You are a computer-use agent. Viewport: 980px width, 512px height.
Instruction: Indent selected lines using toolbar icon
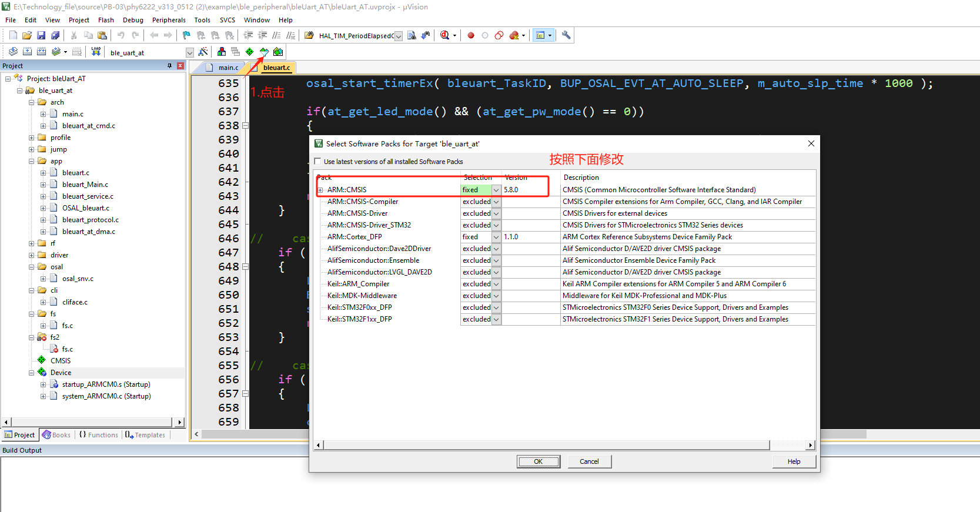pyautogui.click(x=248, y=35)
